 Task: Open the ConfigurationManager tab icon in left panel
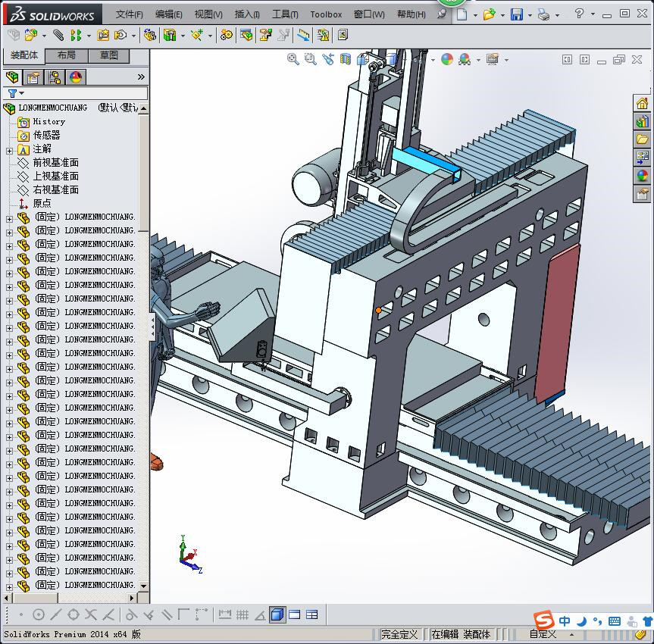coord(55,77)
